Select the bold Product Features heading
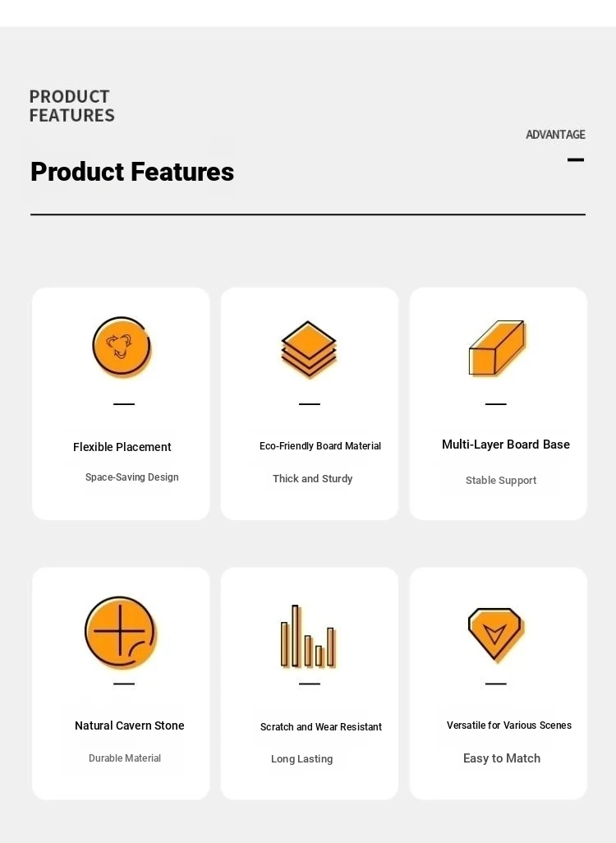Viewport: 616px width, 843px height. click(132, 172)
